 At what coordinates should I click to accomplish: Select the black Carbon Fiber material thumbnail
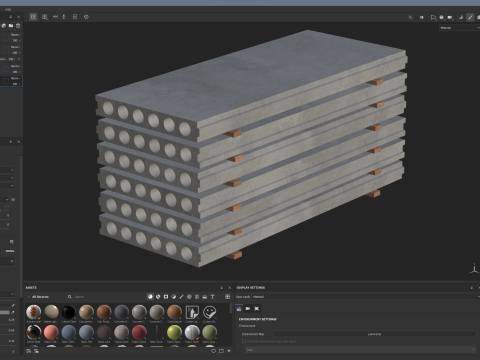69,312
